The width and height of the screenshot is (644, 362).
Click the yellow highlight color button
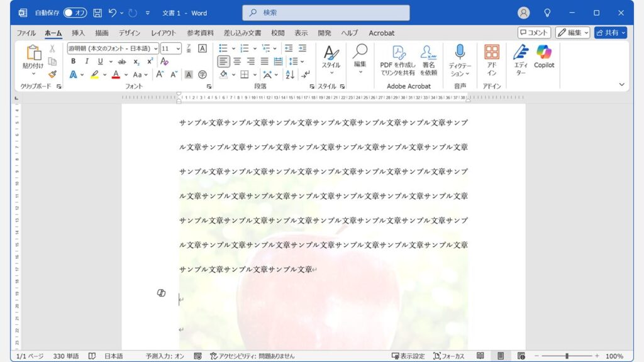click(94, 75)
